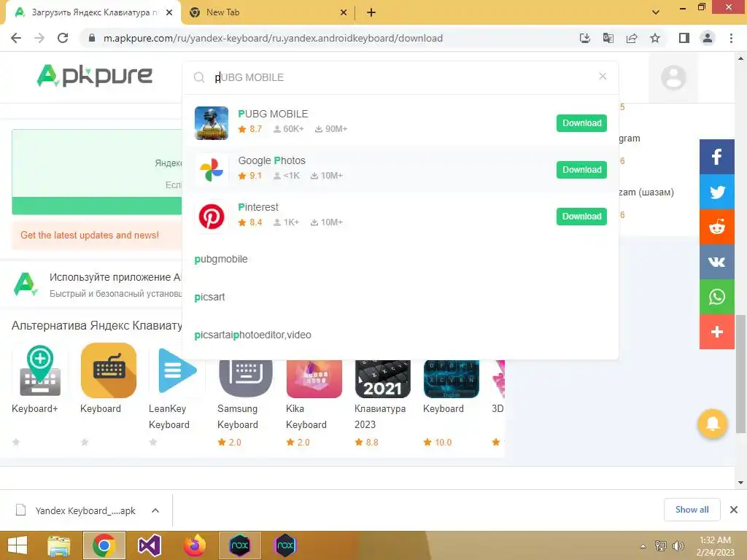Open the user profile avatar icon
Image resolution: width=747 pixels, height=560 pixels.
coord(673,77)
